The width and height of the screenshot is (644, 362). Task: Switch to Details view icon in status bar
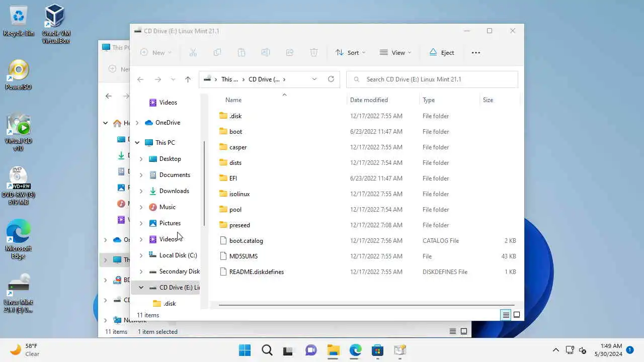pyautogui.click(x=506, y=315)
